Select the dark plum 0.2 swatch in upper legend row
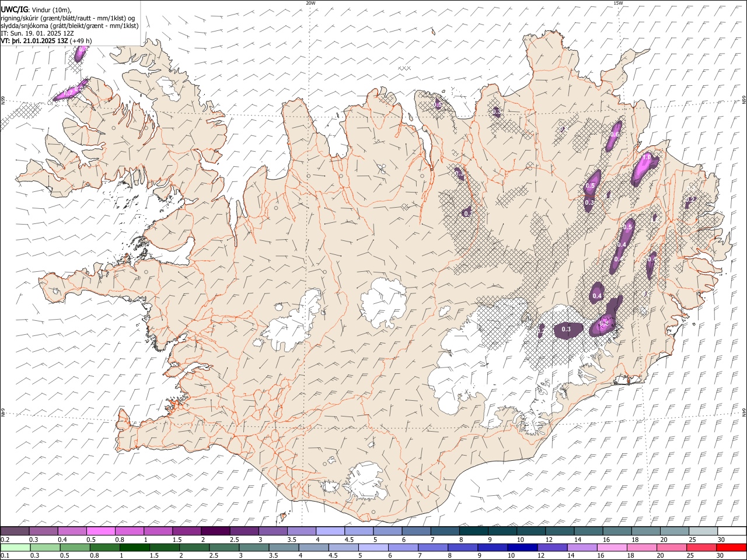Viewport: 747px width, 560px height. 15,531
